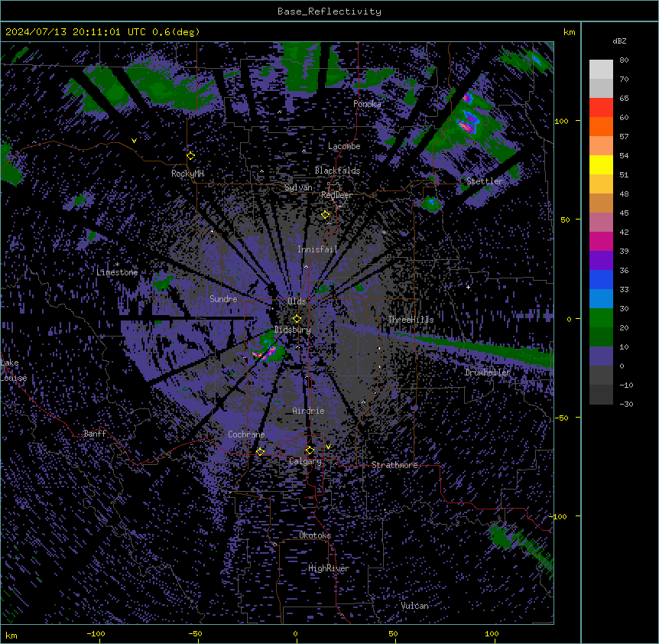659x644 pixels.
Task: Click the Stettler city label
Action: [485, 181]
